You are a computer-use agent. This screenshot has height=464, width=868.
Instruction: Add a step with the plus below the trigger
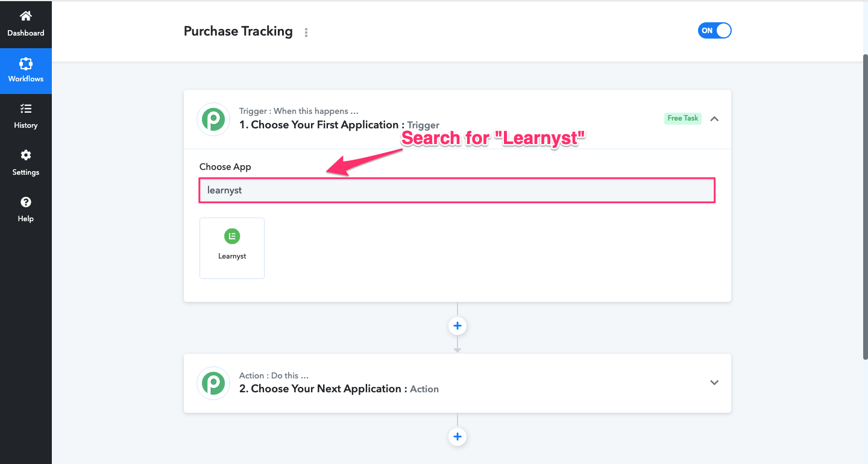point(458,326)
